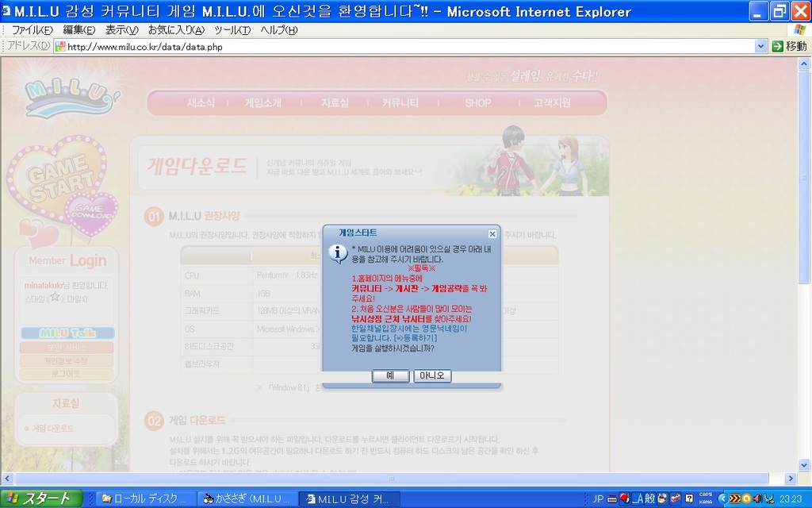
Task: Open the 새소식 navigation tab
Action: point(201,102)
